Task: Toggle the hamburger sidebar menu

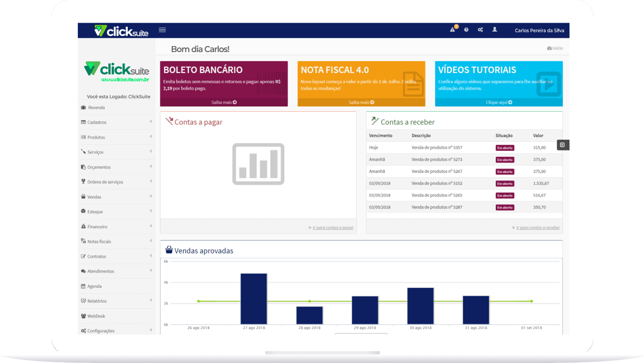Action: click(x=162, y=30)
